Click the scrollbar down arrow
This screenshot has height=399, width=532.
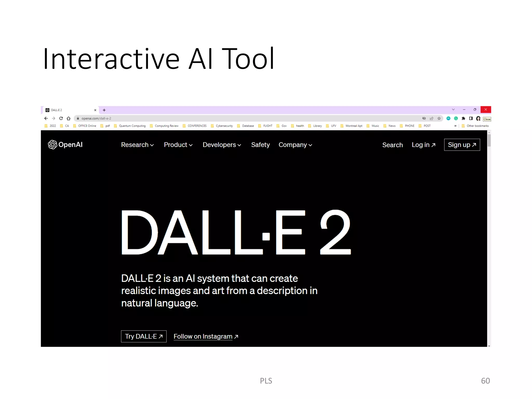pos(489,346)
